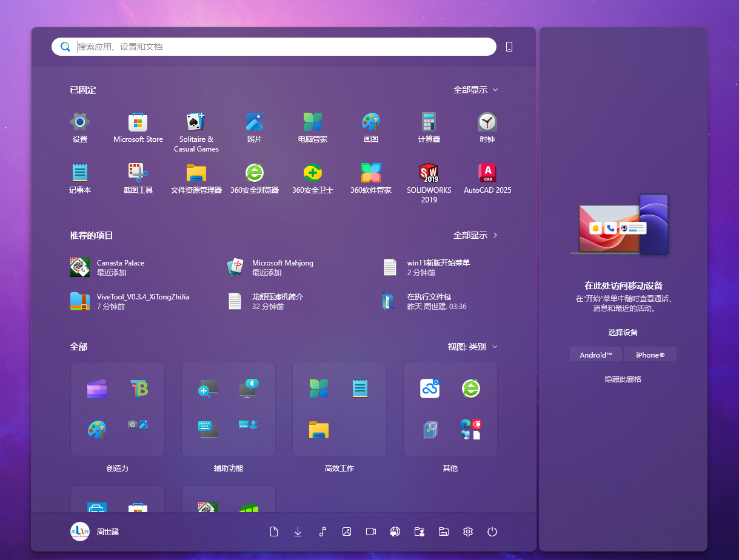Open the 创造力 category folder
Screen dimensions: 739x560
[118, 410]
